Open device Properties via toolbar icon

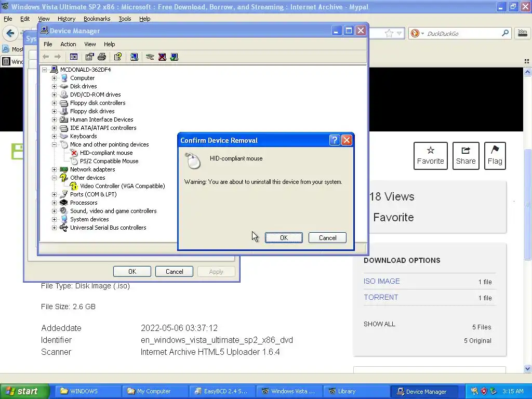pos(89,57)
